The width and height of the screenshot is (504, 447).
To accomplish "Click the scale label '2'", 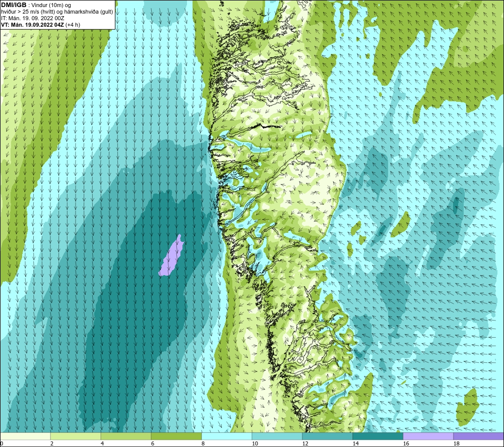I will pyautogui.click(x=52, y=443).
